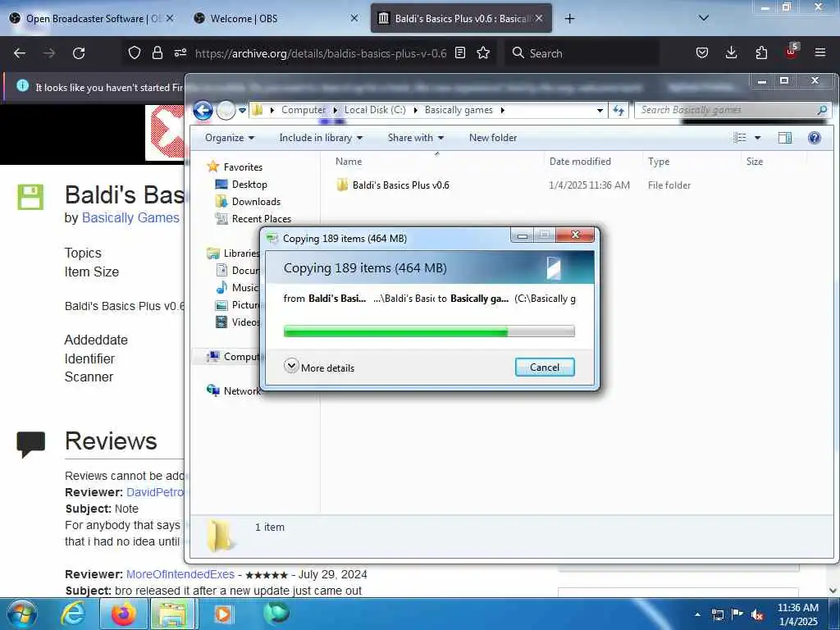This screenshot has height=630, width=840.
Task: Open the view options dropdown arrow
Action: [x=757, y=138]
